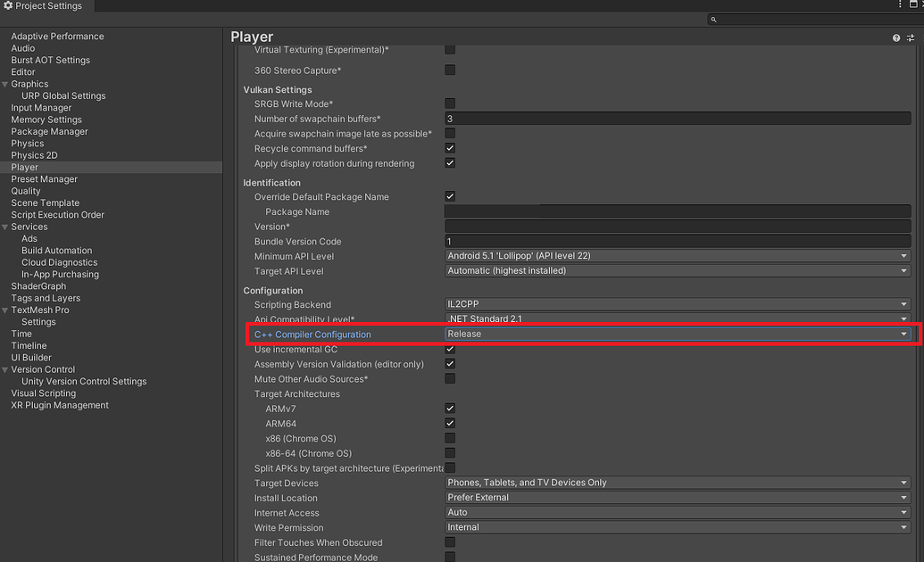Collapse the Graphics section in the sidebar
Image resolution: width=924 pixels, height=562 pixels.
point(6,83)
